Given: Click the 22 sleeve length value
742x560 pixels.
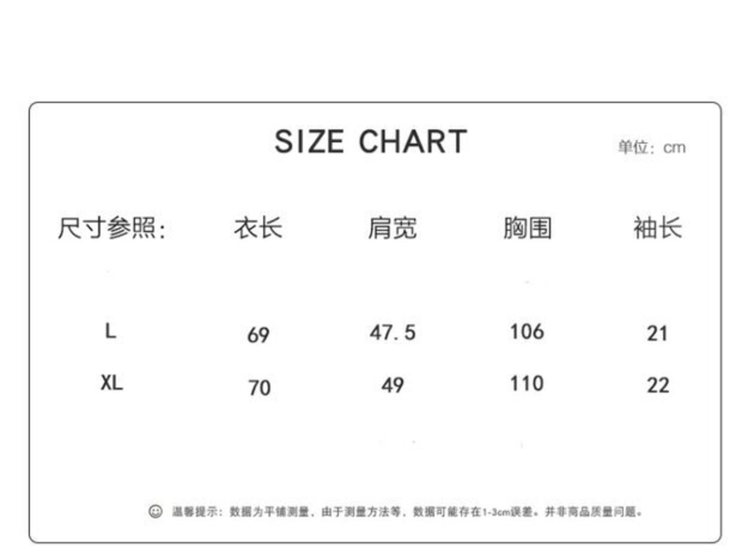Looking at the screenshot, I should click(658, 386).
